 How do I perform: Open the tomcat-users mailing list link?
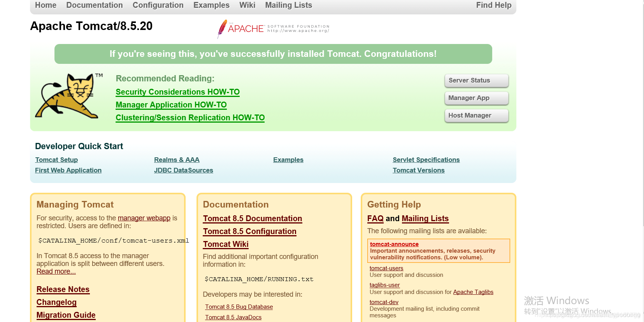pyautogui.click(x=386, y=268)
